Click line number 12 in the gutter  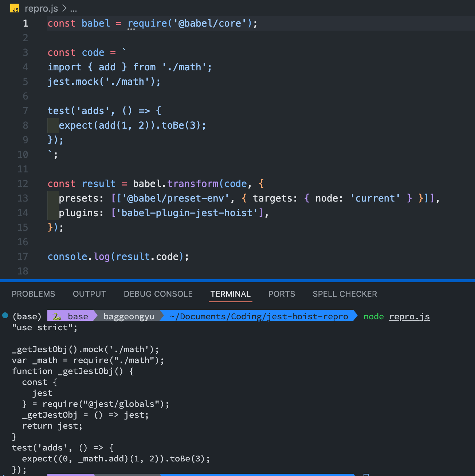(23, 184)
